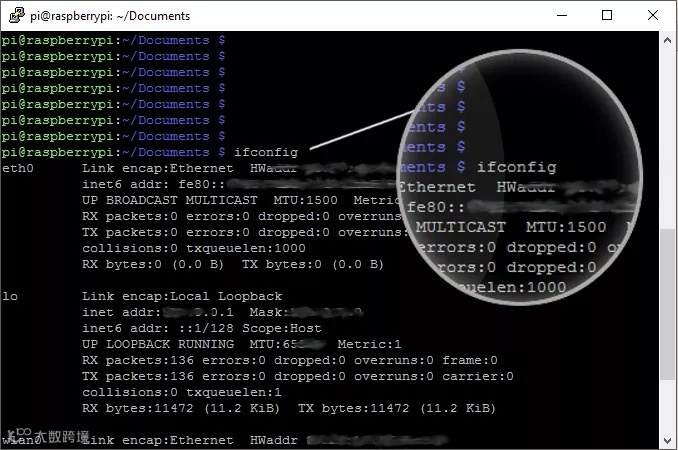Open the PuTTY system menu icon
Image resolution: width=678 pixels, height=450 pixels.
click(16, 16)
